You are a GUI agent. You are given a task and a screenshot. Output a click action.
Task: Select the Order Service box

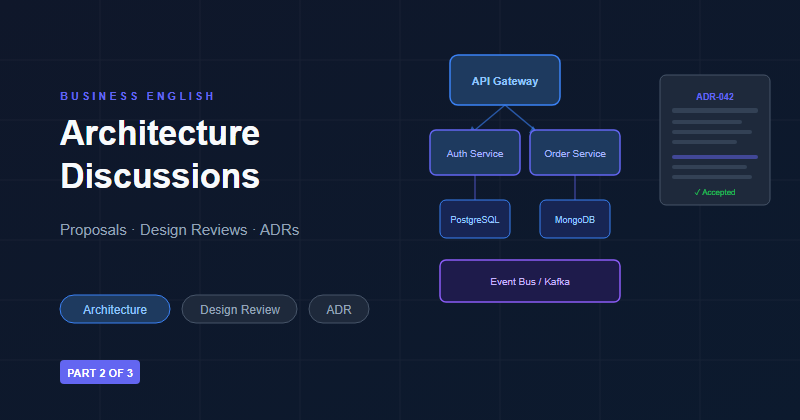(x=575, y=153)
